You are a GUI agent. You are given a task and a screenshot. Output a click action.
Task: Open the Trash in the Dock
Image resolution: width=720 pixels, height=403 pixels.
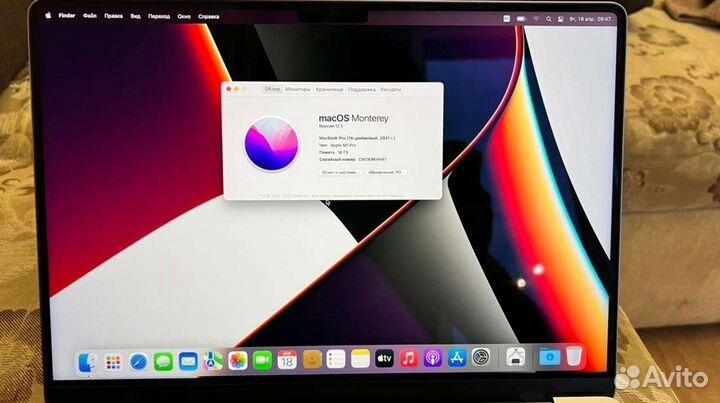(574, 356)
